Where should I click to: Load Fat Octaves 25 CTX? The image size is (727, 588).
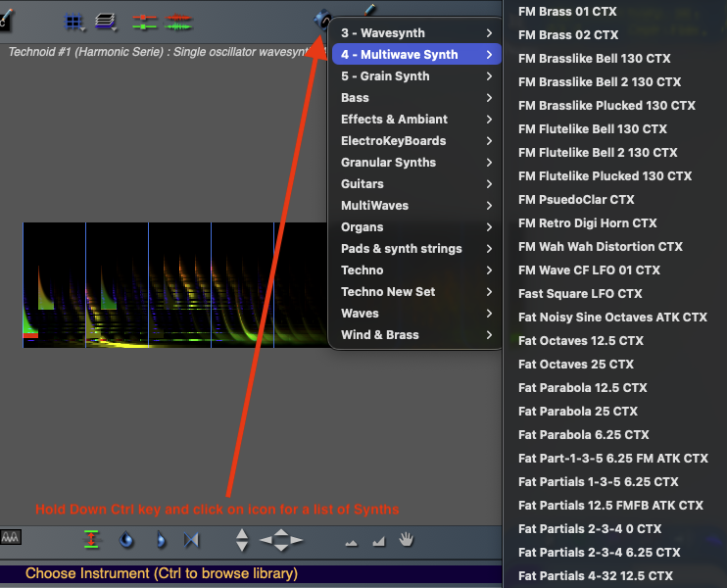[576, 364]
